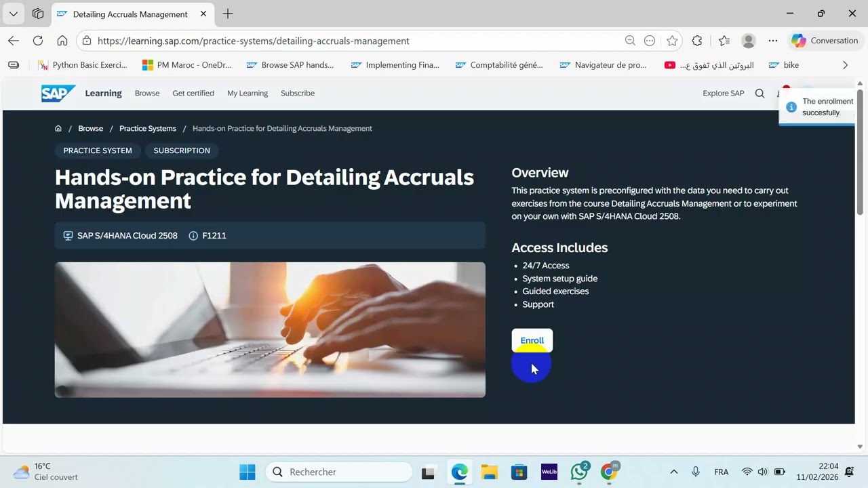Click the SUBSCRIPTION tag
The height and width of the screenshot is (488, 868).
pyautogui.click(x=182, y=150)
